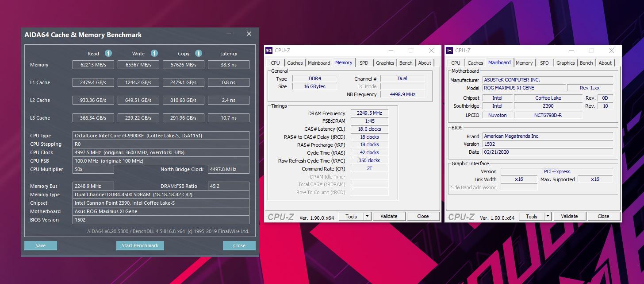Screen dimensions: 644x284
Task: Open Memory tab in CPU-Z Mainboard window
Action: tap(524, 63)
